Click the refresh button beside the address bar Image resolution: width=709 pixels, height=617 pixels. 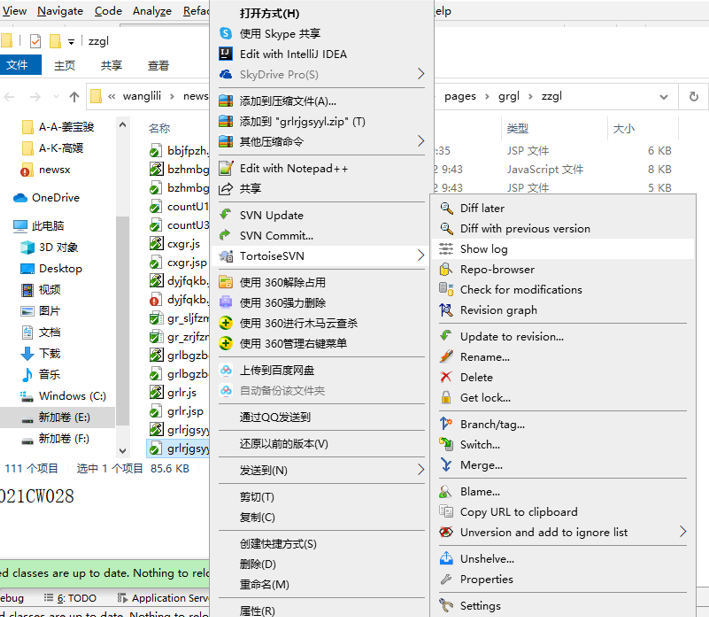pyautogui.click(x=693, y=97)
